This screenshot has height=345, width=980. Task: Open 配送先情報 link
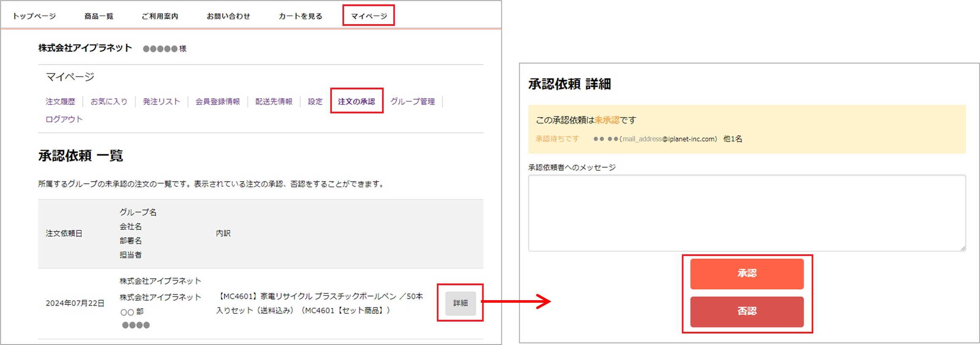coord(274,101)
